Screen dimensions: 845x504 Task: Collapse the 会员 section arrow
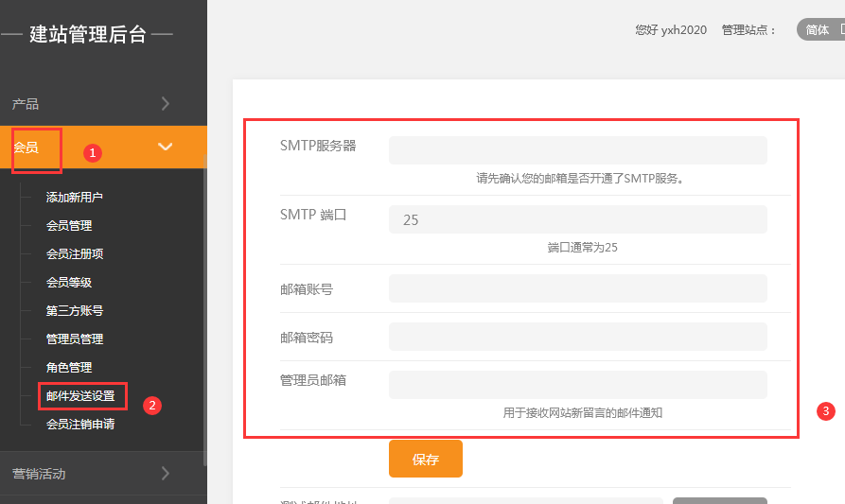coord(165,147)
